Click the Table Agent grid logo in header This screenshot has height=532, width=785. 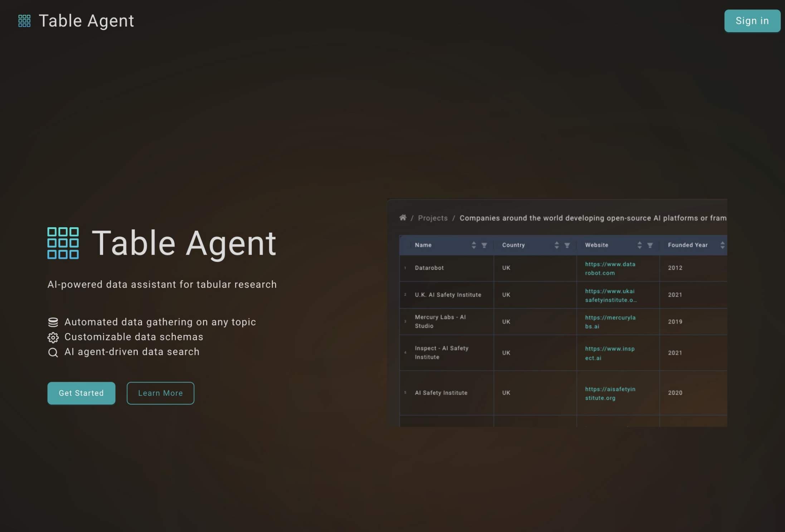pyautogui.click(x=24, y=21)
